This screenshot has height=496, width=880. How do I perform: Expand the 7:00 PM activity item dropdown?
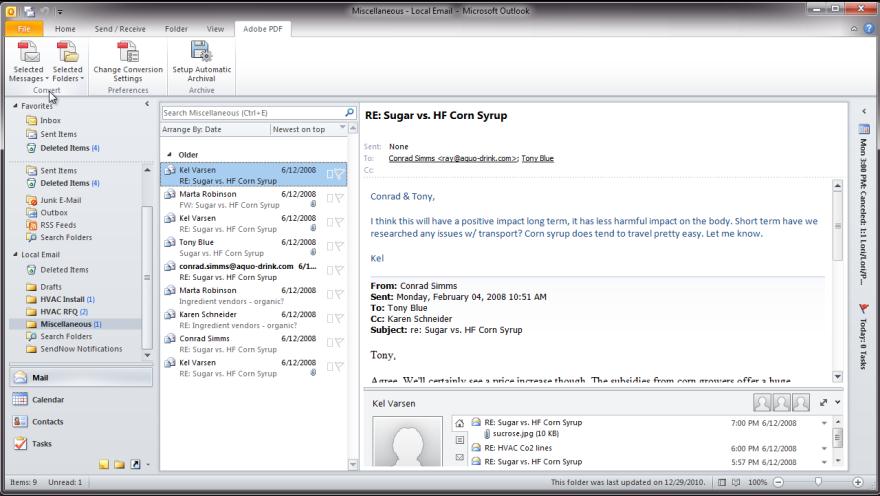[x=824, y=423]
